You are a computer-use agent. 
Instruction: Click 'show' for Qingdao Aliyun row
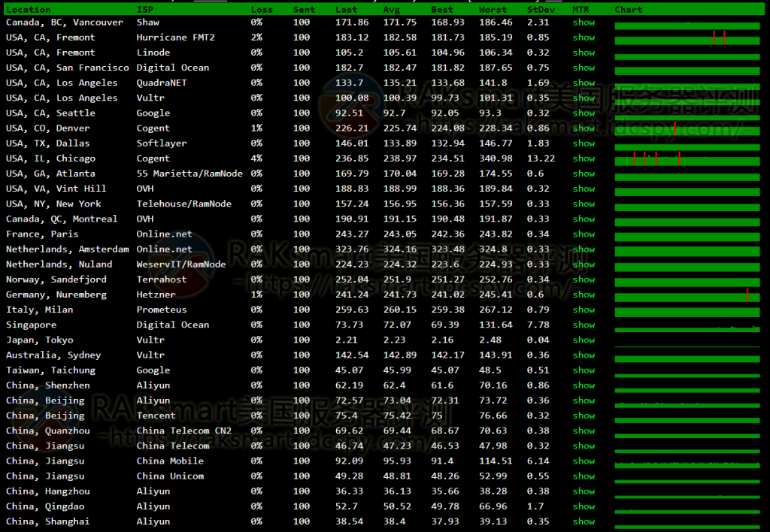coord(584,506)
